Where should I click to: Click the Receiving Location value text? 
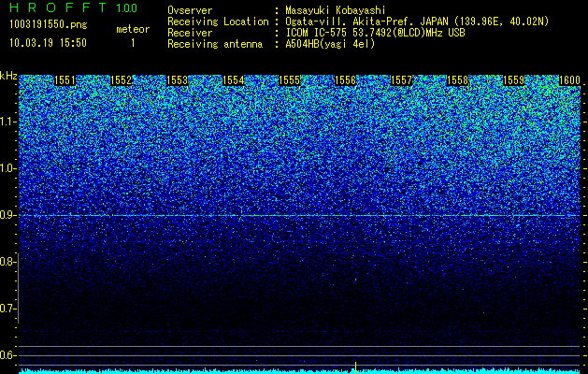[x=417, y=22]
